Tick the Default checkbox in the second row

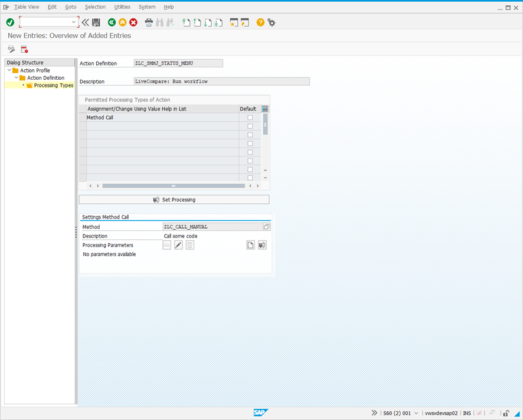250,126
